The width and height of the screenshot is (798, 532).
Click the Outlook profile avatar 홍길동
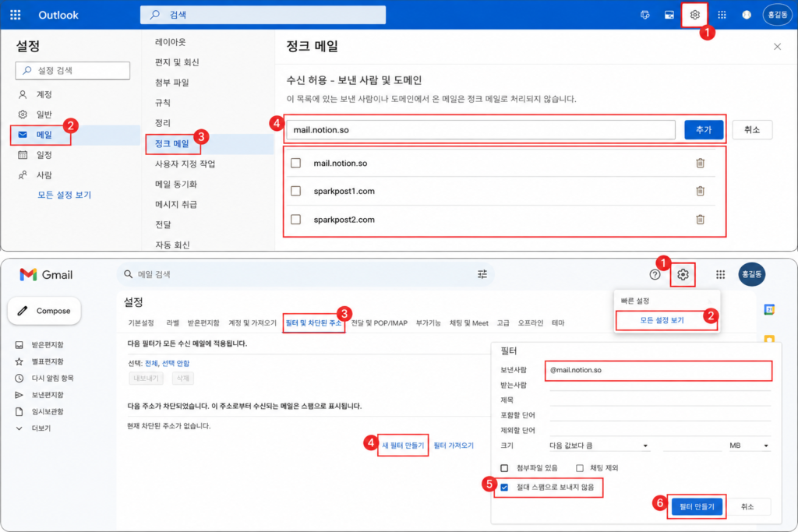(x=777, y=15)
